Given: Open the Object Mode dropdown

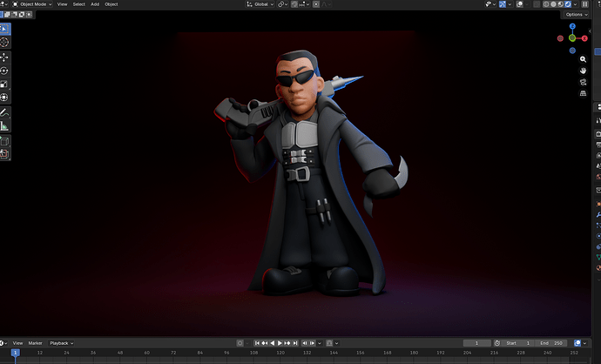Looking at the screenshot, I should tap(32, 4).
